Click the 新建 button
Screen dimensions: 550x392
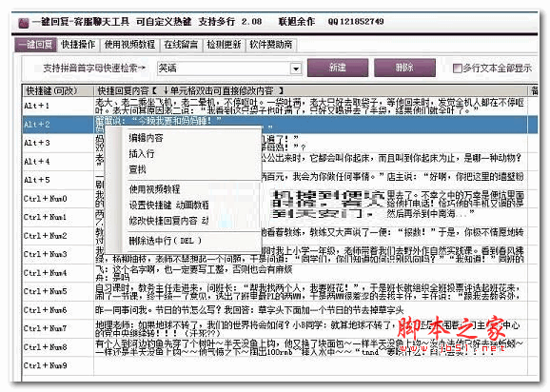[x=338, y=68]
